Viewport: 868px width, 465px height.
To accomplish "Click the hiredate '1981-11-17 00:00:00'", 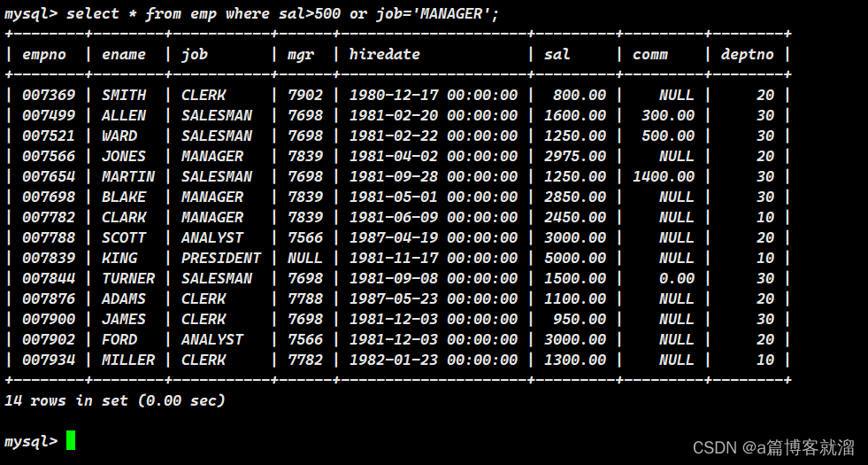I will 434,258.
